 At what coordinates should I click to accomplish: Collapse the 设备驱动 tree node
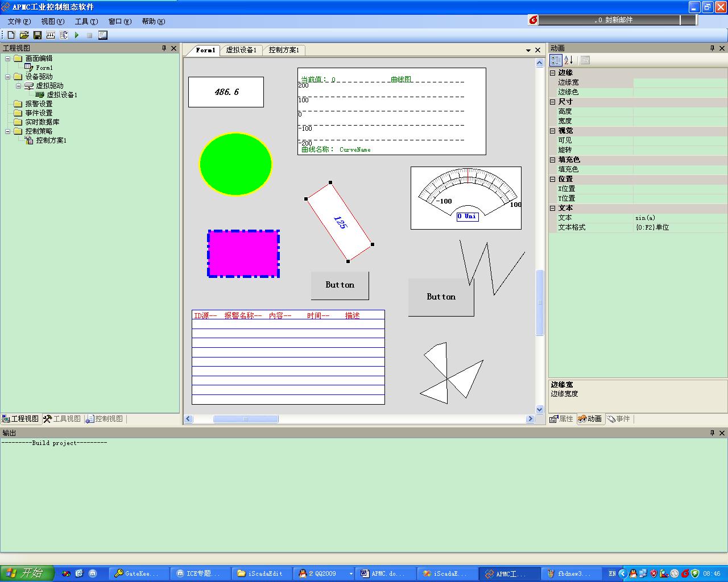tap(8, 77)
